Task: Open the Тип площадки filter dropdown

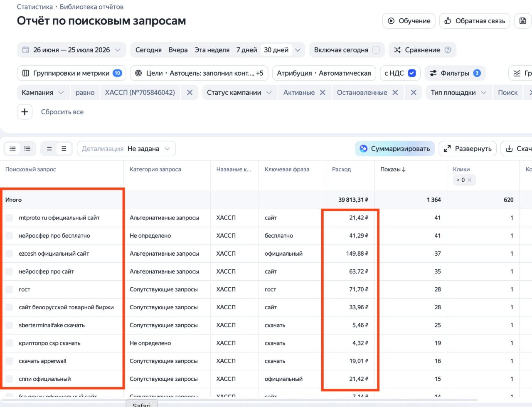Action: [459, 92]
